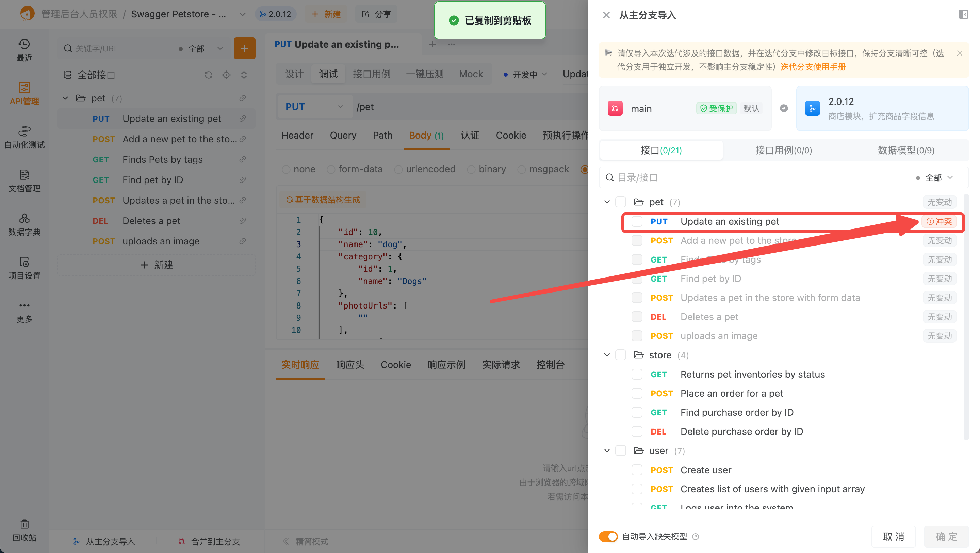Open the Header params tab

point(297,136)
